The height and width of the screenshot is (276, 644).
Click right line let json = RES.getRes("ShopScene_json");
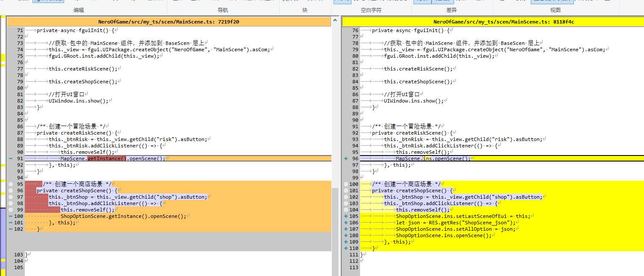click(x=455, y=223)
